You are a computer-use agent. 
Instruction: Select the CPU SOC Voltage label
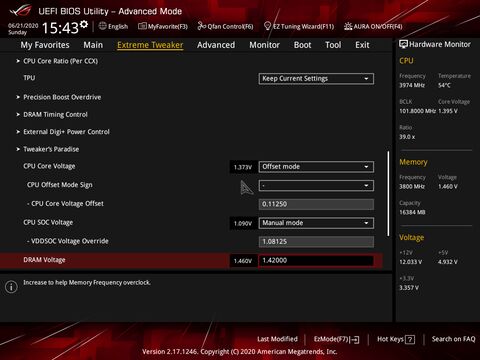(48, 222)
